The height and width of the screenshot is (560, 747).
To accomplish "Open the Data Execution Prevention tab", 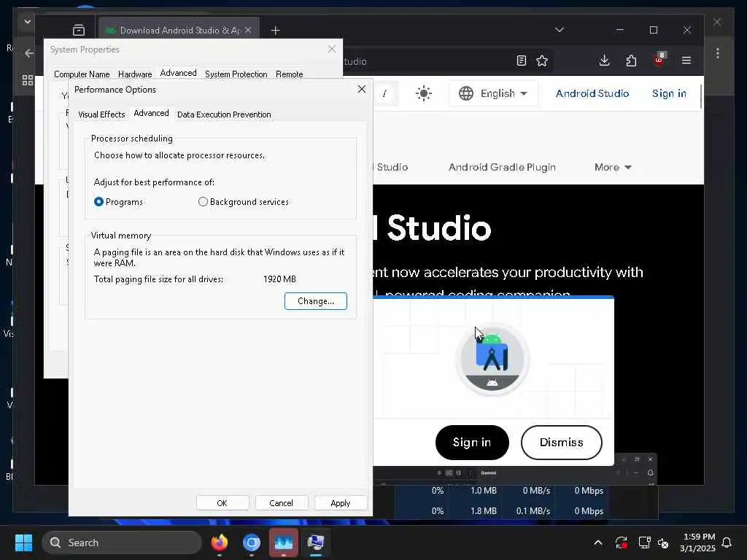I will coord(224,114).
